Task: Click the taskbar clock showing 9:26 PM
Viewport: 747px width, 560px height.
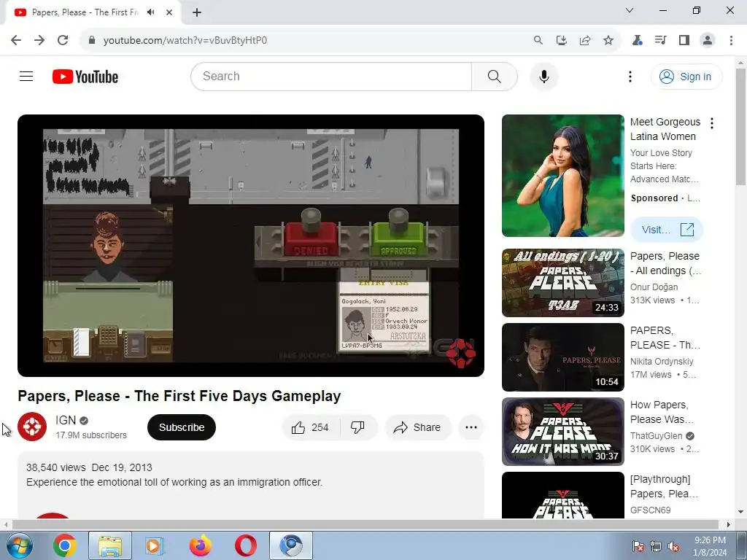Action: pyautogui.click(x=710, y=546)
